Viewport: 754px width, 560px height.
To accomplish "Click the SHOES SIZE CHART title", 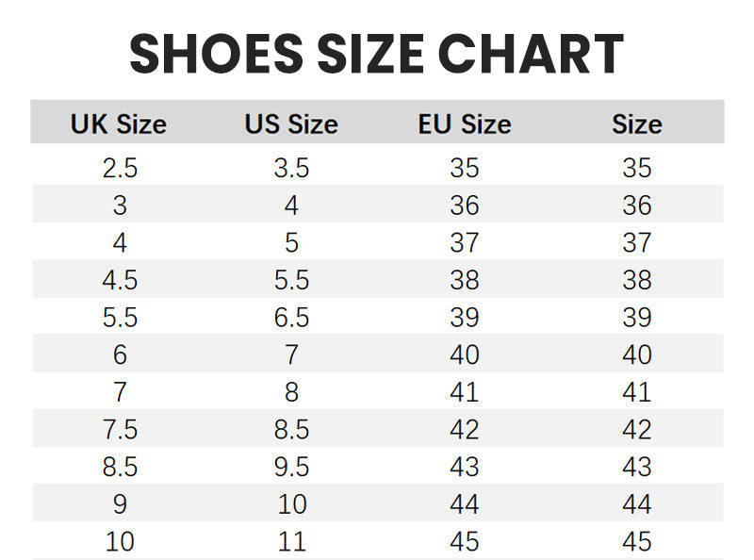I will tap(376, 54).
